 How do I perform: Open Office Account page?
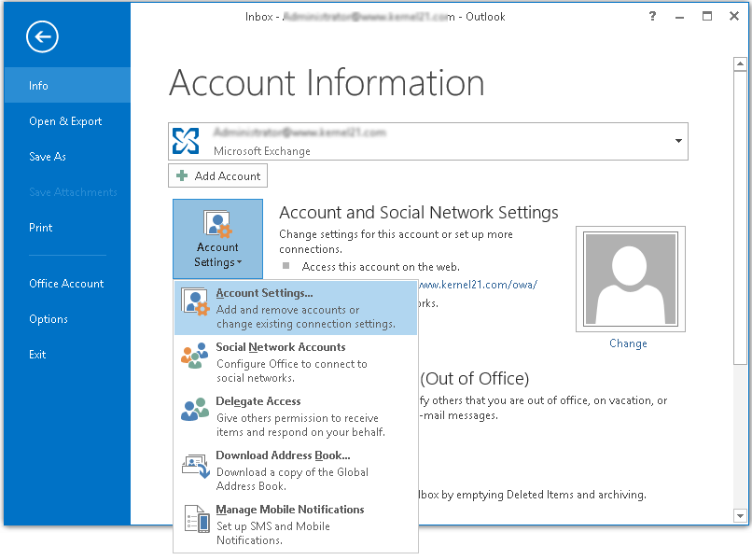point(67,284)
